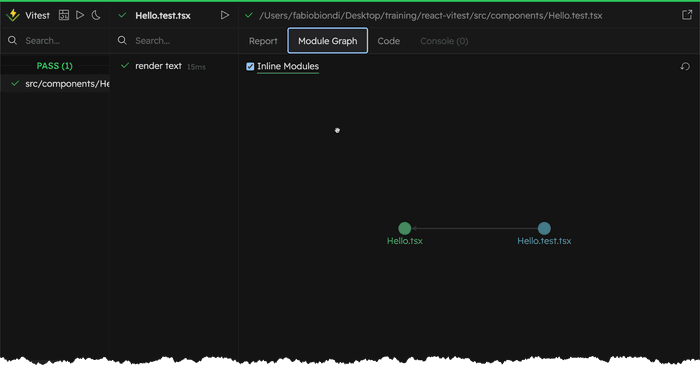Run all tests with the Vitest play icon
The width and height of the screenshot is (700, 365).
click(x=80, y=15)
